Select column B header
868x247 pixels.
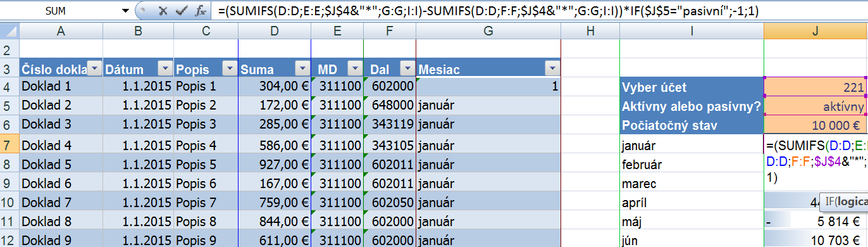138,30
